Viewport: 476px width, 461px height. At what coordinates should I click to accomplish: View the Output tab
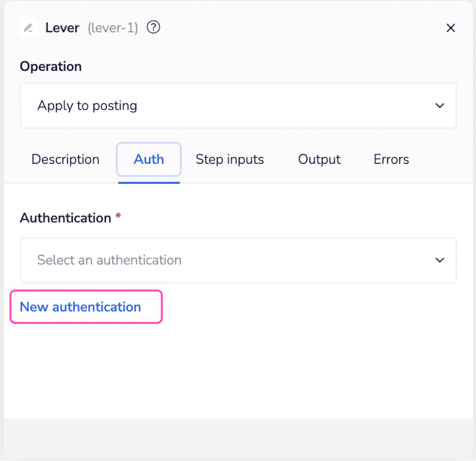coord(319,160)
